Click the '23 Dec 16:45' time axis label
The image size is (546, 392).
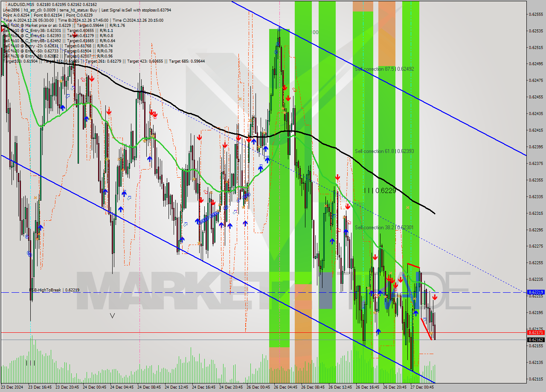[40, 387]
